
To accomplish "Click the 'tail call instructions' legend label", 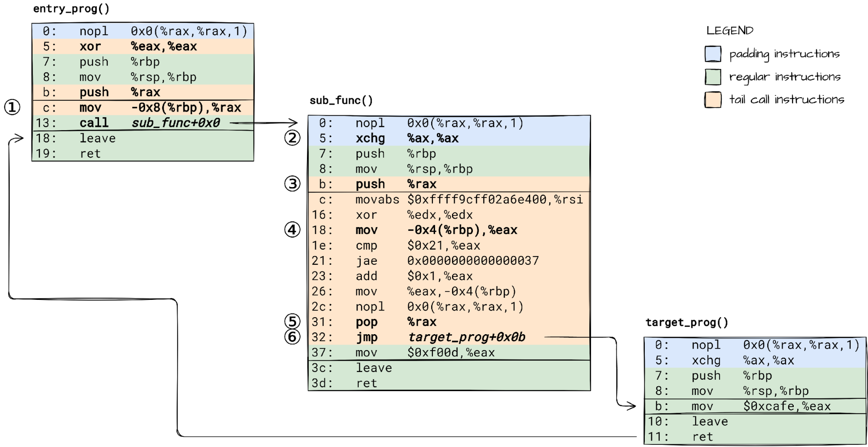I will point(786,99).
